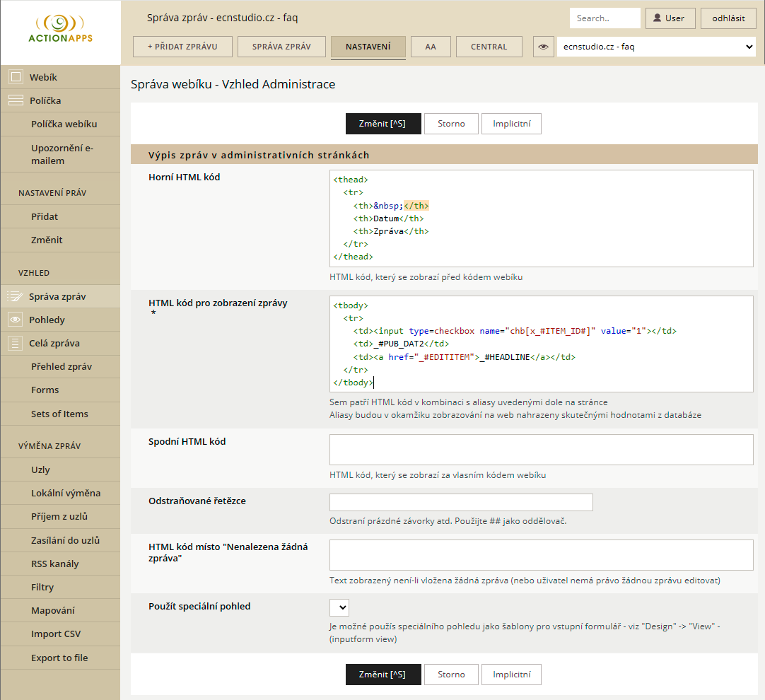Open the ecnstudio.cz - faq slice dropdown

(x=656, y=47)
